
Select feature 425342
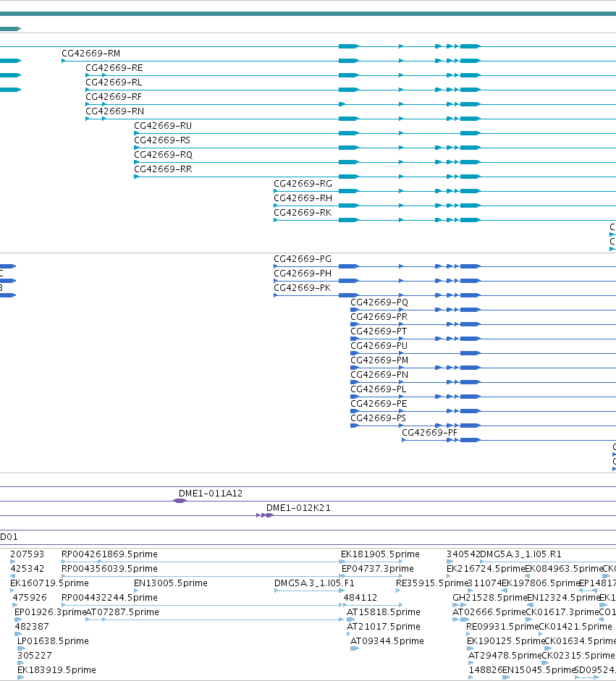[28, 569]
